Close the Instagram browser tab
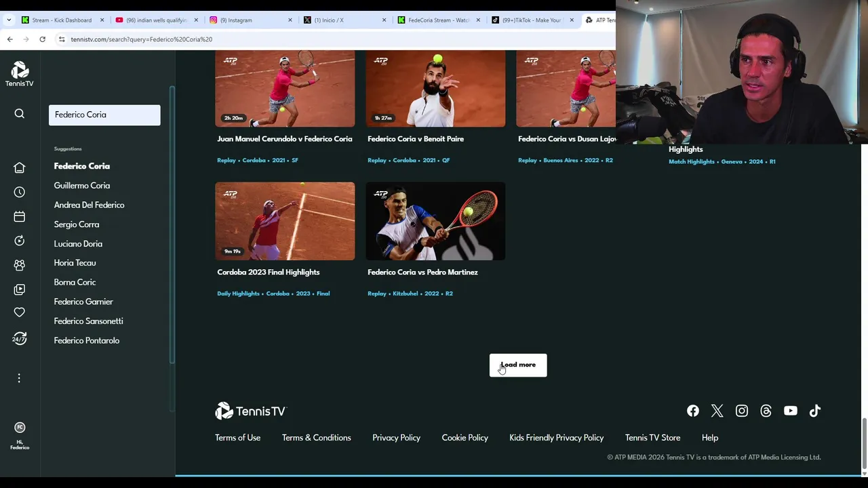This screenshot has width=868, height=488. (x=290, y=20)
